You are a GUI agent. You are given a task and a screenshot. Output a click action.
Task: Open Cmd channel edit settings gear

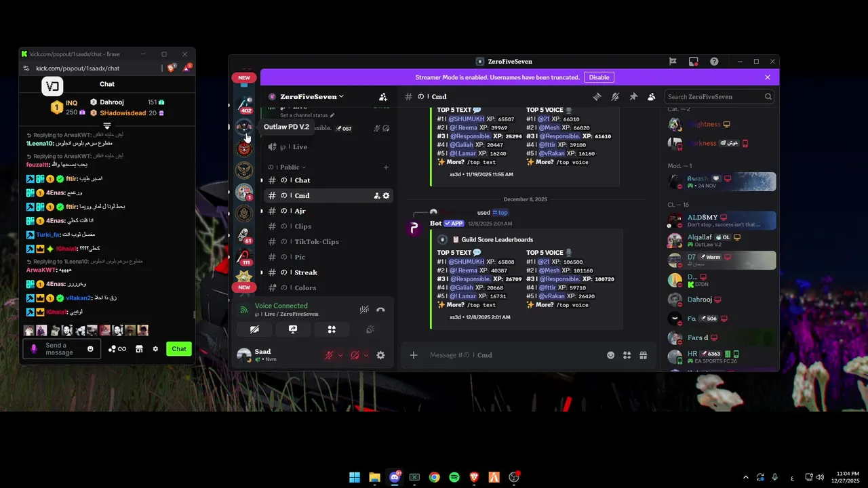[387, 196]
